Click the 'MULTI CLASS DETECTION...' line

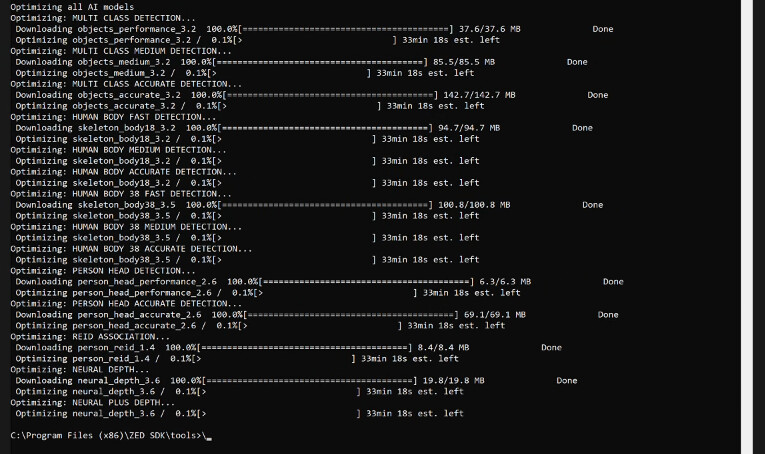104,18
